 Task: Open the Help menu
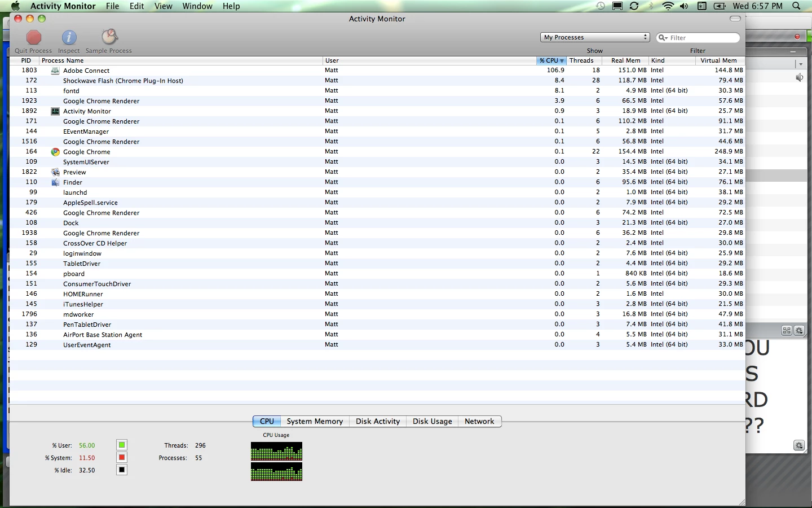(231, 6)
